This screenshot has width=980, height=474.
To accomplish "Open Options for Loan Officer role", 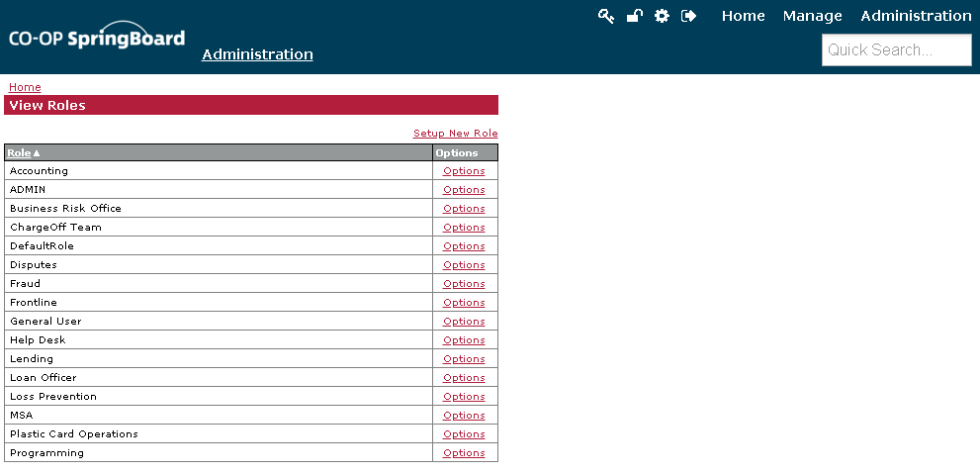I will click(x=464, y=377).
